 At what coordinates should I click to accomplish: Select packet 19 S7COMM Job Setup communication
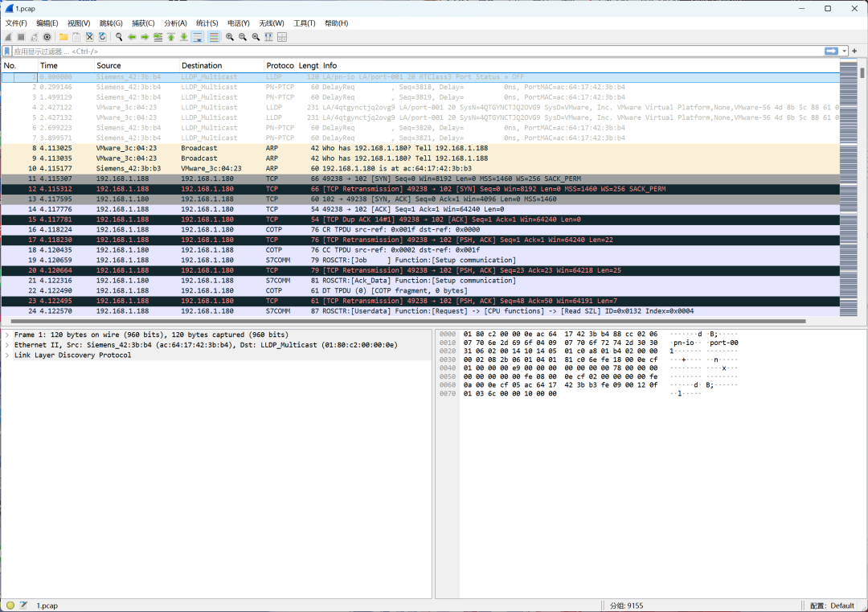[420, 260]
